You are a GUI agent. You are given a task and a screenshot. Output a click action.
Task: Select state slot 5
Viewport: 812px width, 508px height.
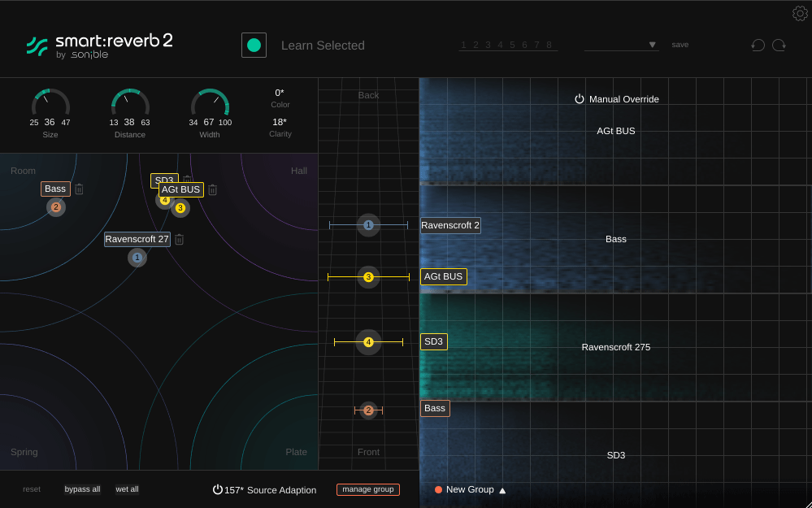[x=512, y=45]
